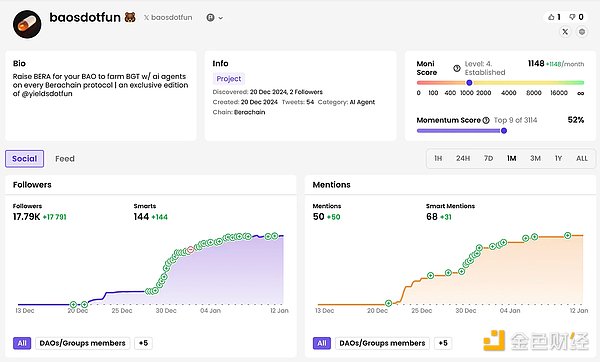Open the website globe icon

582,32
